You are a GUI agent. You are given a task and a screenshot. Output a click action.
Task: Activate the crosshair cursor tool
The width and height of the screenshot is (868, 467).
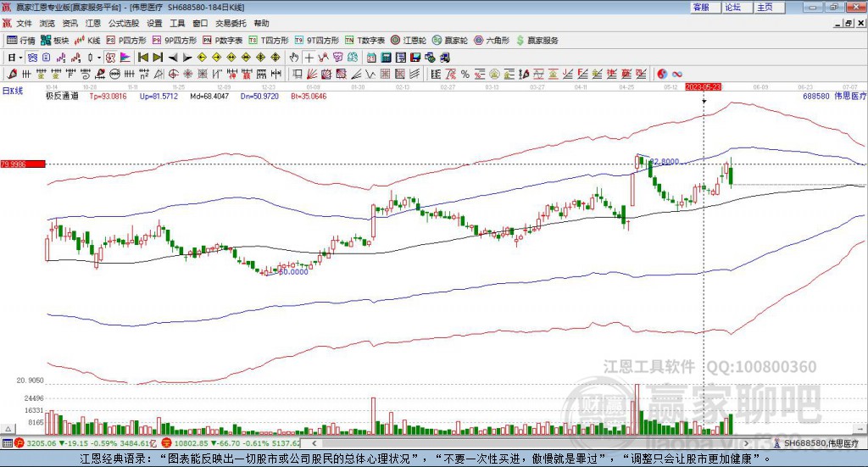click(309, 58)
